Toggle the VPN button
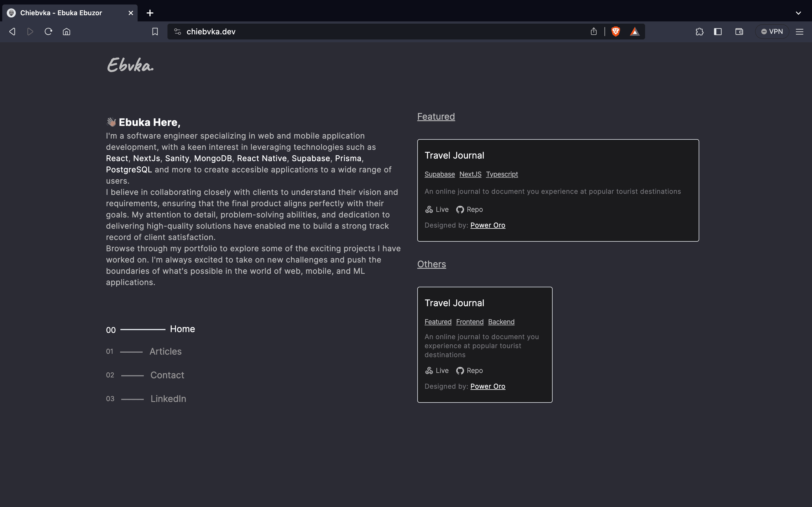812x507 pixels. (772, 32)
